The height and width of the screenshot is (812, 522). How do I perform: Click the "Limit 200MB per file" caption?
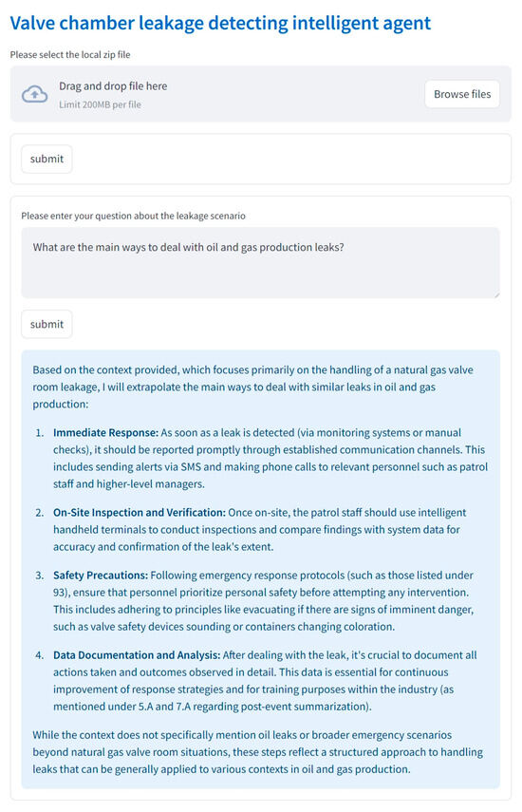[100, 104]
